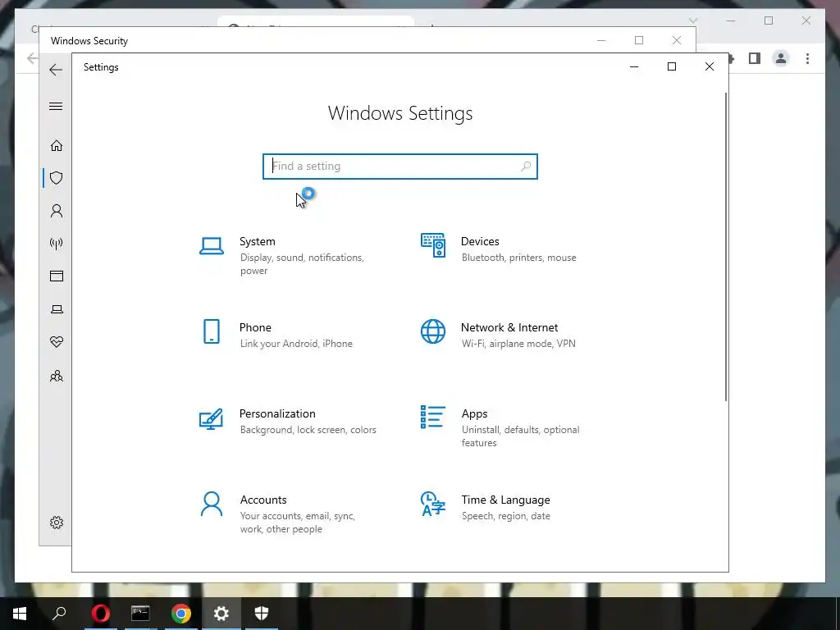The width and height of the screenshot is (840, 630).
Task: Minimize the Windows Security window
Action: click(601, 40)
